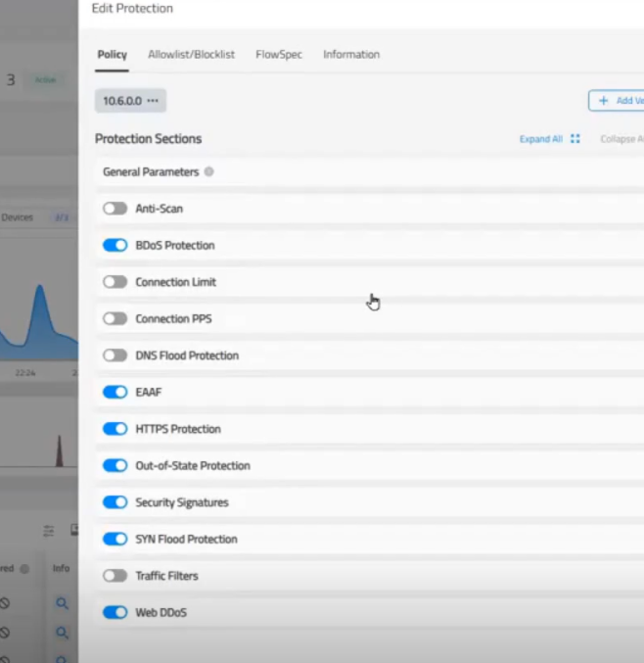The width and height of the screenshot is (644, 663).
Task: Expand the HTTPS Protection section row
Action: [x=370, y=429]
